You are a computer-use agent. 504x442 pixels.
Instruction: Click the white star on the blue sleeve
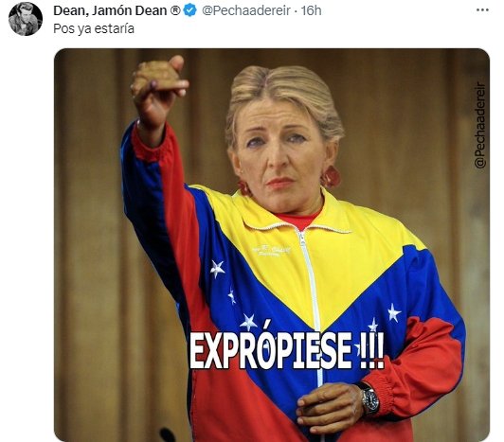(x=394, y=312)
